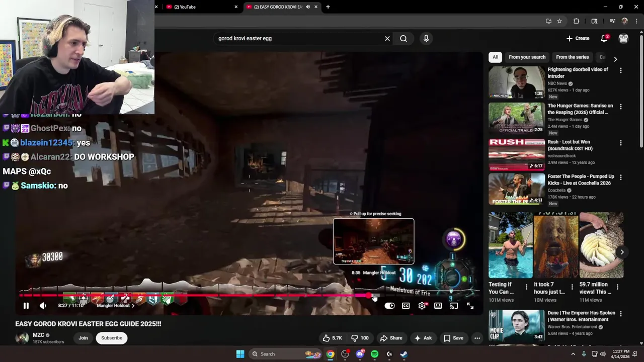644x362 pixels.
Task: Open Frightening doorbell video thumbnail
Action: 516,82
